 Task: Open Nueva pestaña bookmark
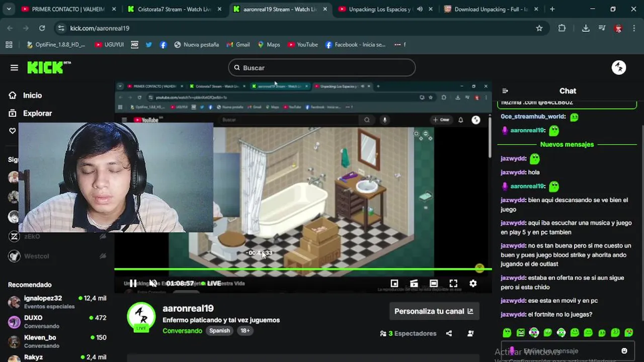pyautogui.click(x=196, y=45)
